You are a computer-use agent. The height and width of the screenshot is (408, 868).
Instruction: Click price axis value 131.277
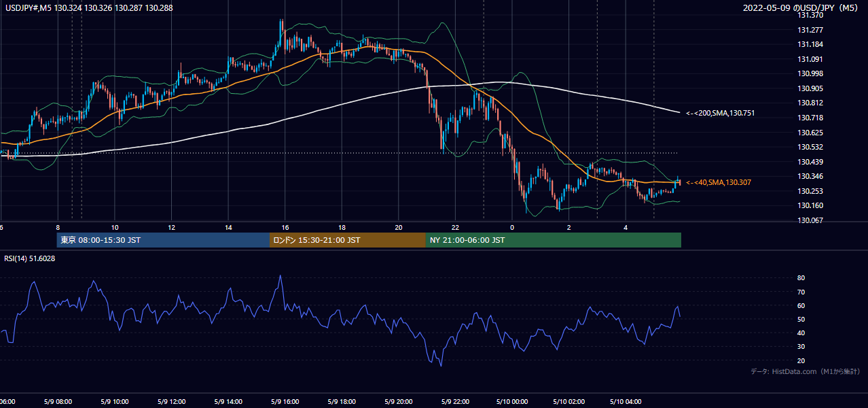(810, 30)
